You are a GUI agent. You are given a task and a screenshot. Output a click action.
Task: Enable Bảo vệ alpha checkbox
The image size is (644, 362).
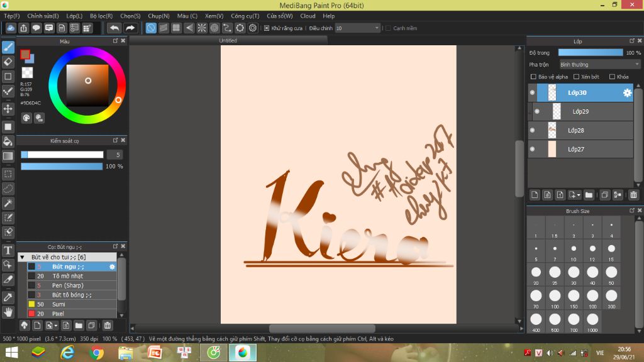tap(533, 77)
